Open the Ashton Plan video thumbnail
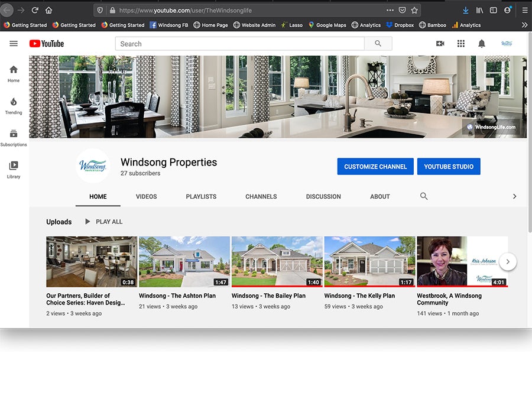The width and height of the screenshot is (532, 399). click(x=184, y=261)
